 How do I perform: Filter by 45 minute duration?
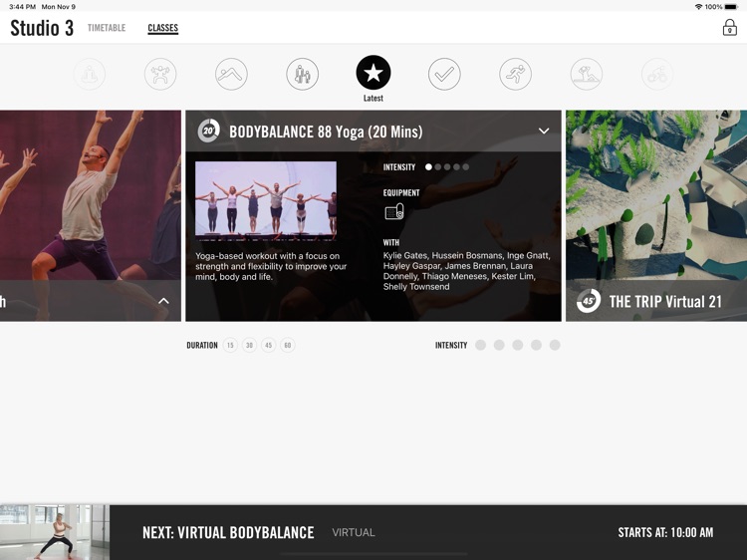coord(268,345)
